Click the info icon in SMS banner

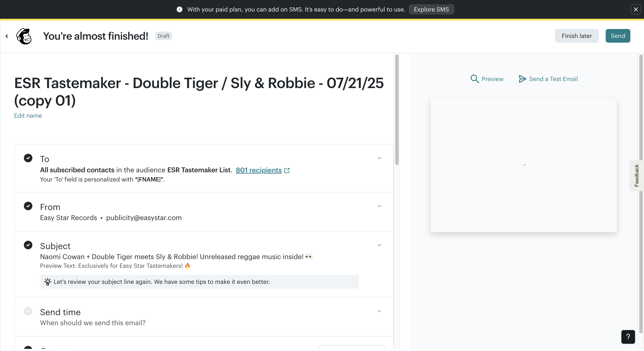tap(179, 10)
